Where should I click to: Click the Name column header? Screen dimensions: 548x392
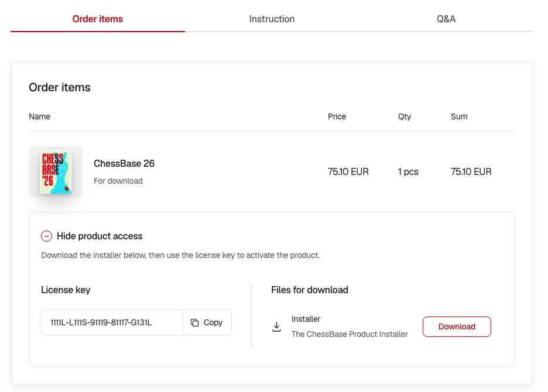click(x=39, y=116)
